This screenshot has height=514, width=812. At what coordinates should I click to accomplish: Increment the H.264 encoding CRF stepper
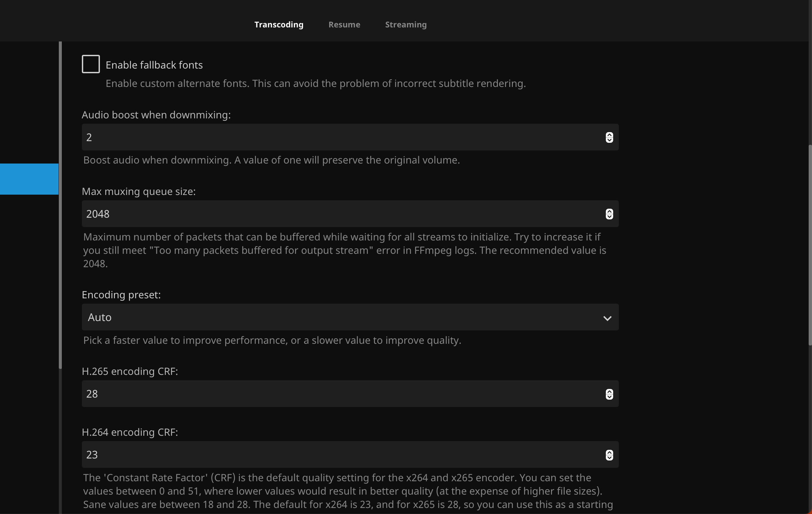(609, 452)
